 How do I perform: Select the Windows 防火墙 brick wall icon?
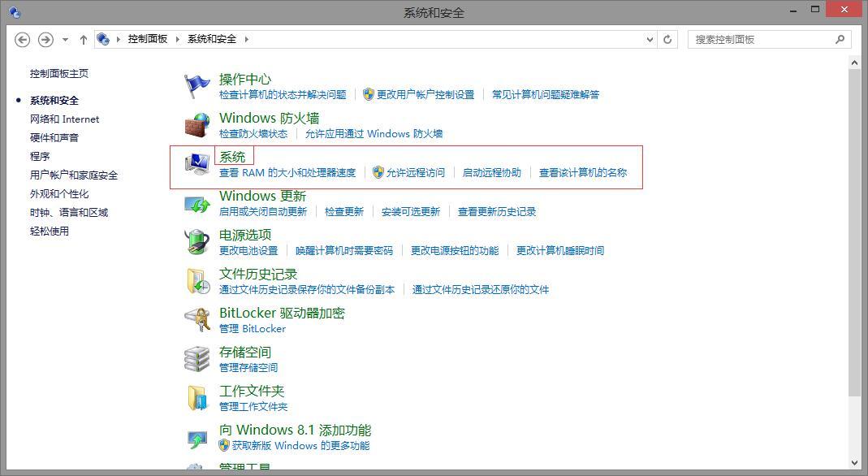click(x=197, y=123)
